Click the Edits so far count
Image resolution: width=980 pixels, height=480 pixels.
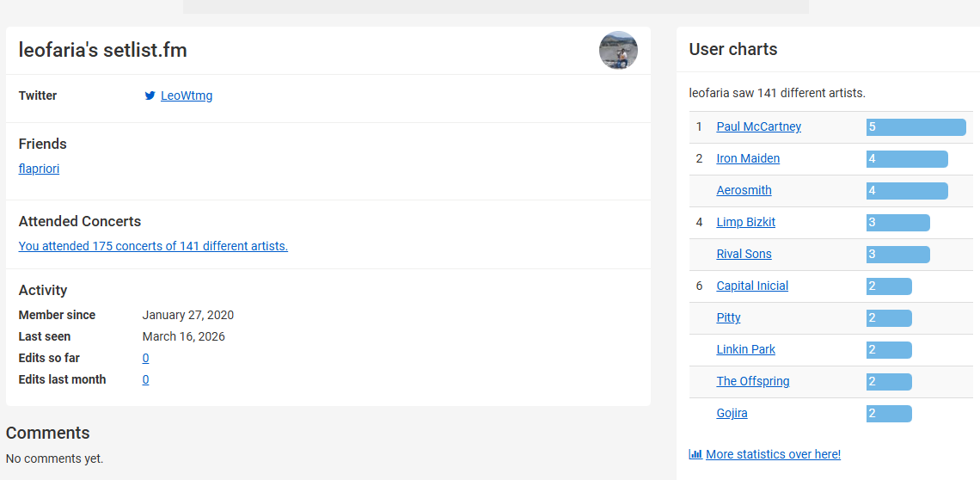point(145,358)
